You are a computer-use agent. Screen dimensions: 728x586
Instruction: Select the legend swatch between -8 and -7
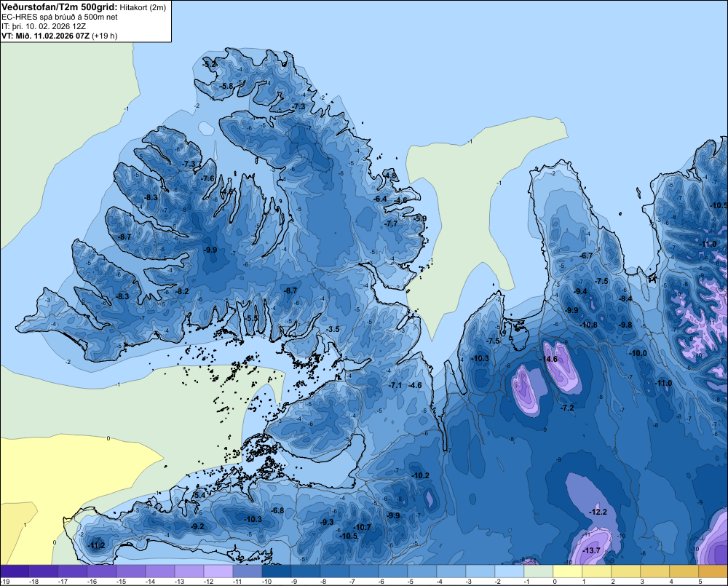click(x=335, y=571)
